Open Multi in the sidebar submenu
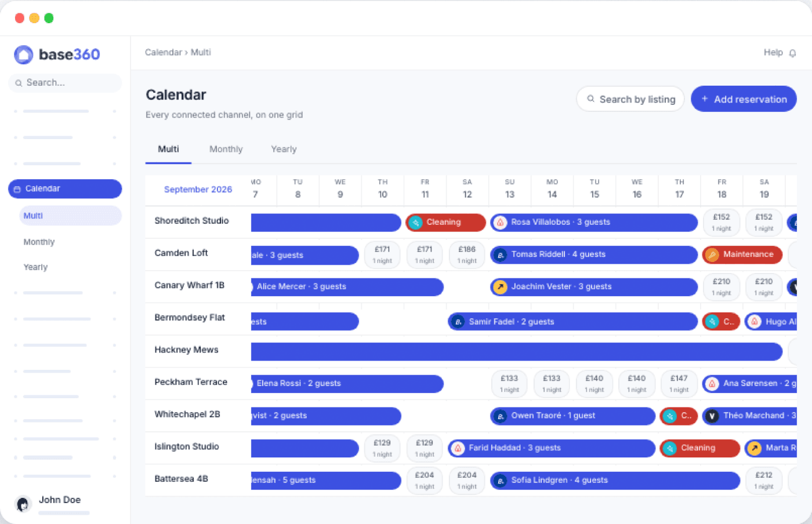The height and width of the screenshot is (524, 812). coord(70,216)
